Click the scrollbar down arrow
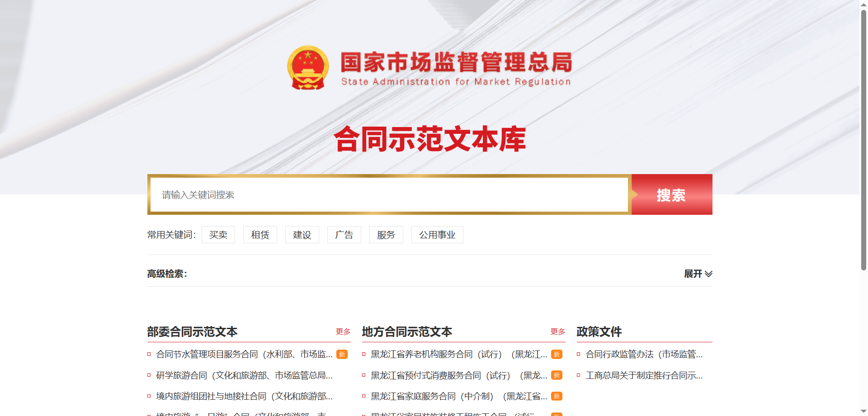868x416 pixels. coord(863,411)
